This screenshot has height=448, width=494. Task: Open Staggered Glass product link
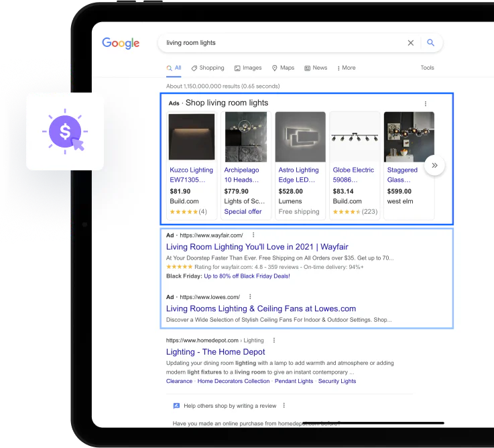[x=402, y=174]
